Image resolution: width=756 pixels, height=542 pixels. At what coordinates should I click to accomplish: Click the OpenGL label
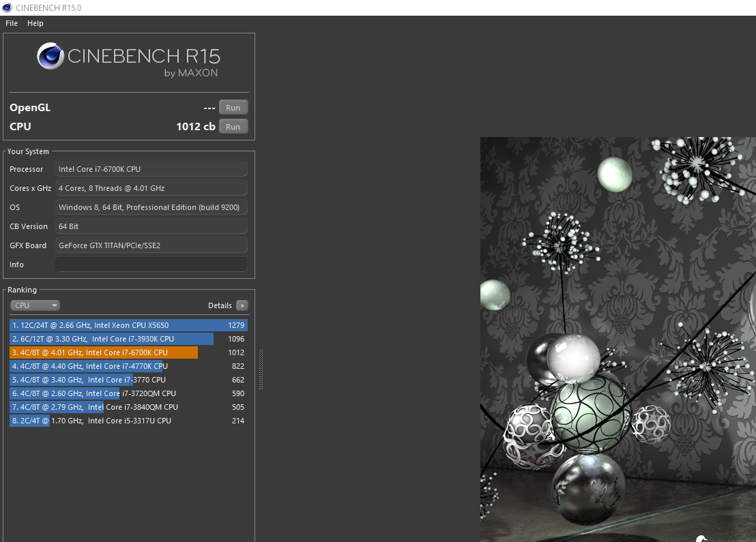[x=30, y=108]
